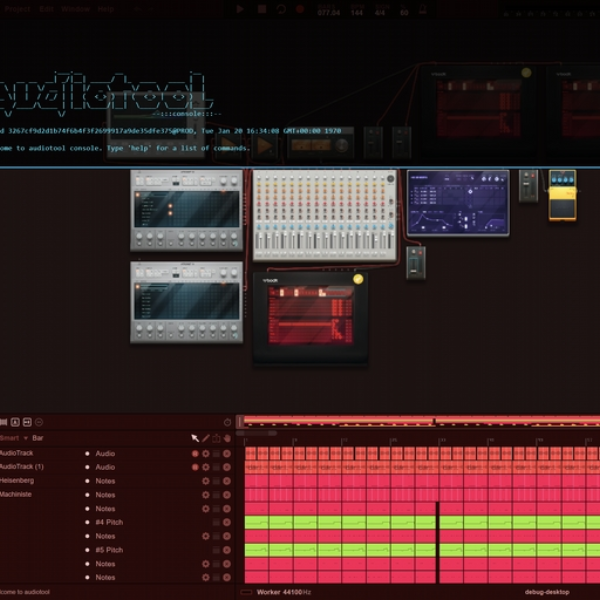Select the Heisenberg track name
The width and height of the screenshot is (600, 600).
17,481
